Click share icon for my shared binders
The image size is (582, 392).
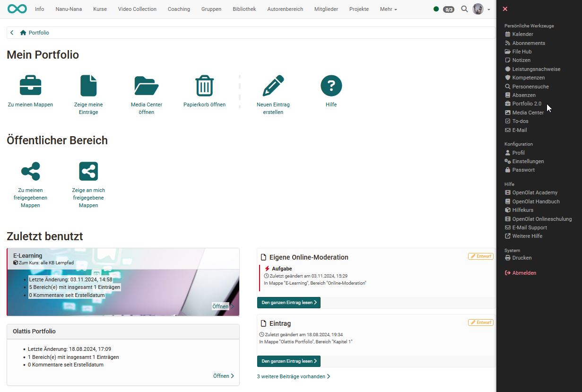point(30,171)
